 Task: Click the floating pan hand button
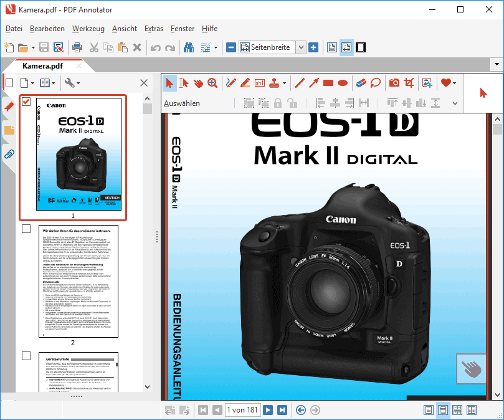pos(471,369)
